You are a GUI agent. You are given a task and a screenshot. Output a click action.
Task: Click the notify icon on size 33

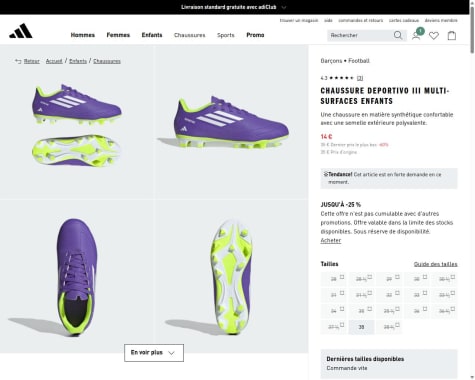click(x=425, y=293)
